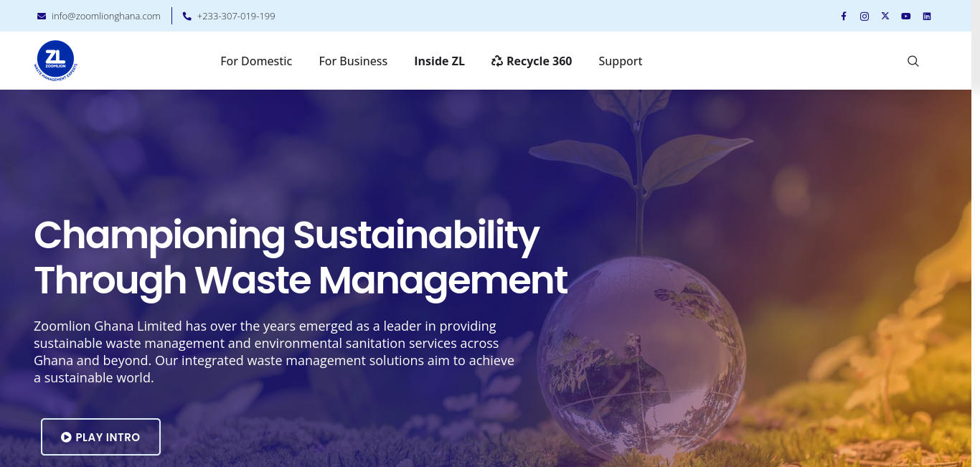Click the Zoomlion ZL logo
This screenshot has width=980, height=467.
coord(56,61)
